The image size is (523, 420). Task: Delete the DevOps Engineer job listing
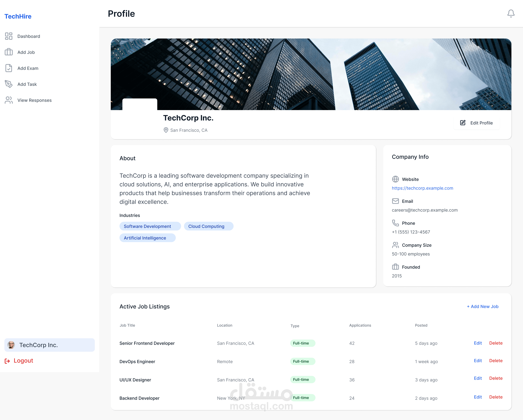click(x=496, y=361)
